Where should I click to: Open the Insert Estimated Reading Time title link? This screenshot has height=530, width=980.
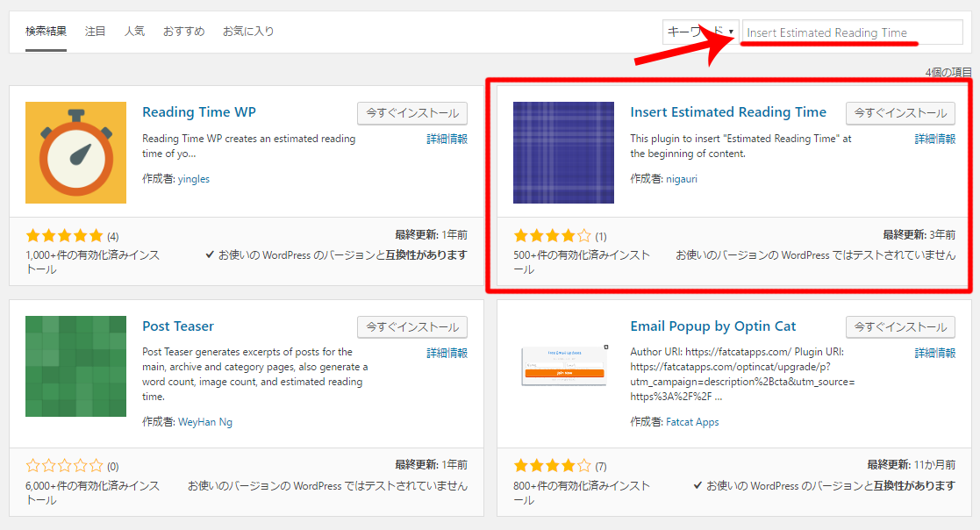[x=728, y=111]
